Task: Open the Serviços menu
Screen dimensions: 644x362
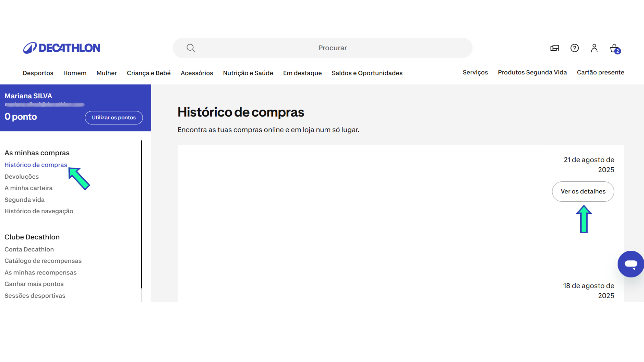Action: coord(475,72)
